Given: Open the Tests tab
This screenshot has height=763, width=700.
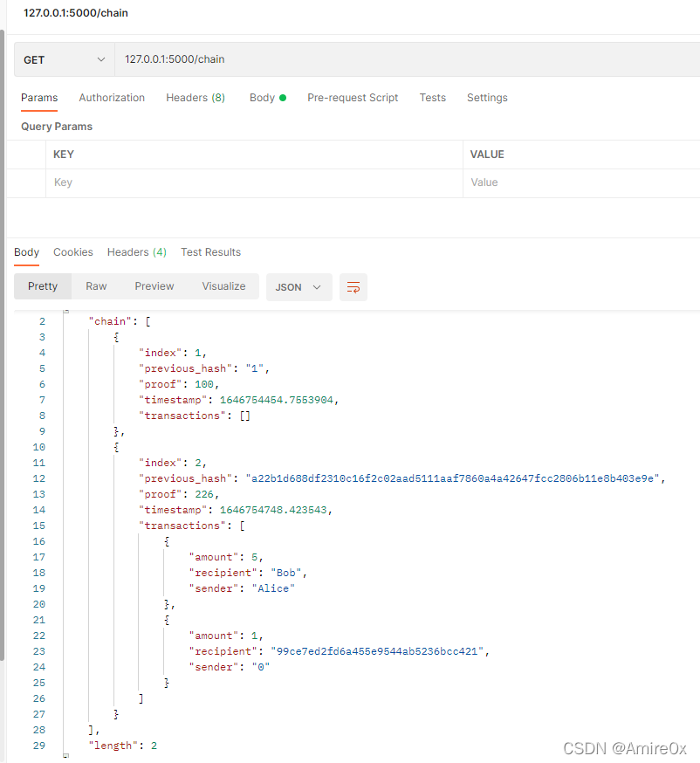Looking at the screenshot, I should (x=432, y=98).
